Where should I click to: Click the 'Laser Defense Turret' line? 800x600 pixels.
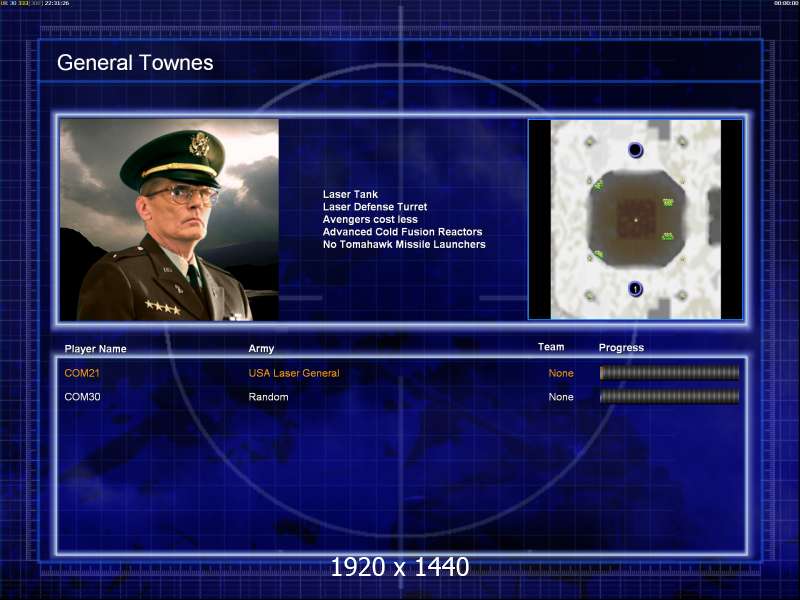(x=375, y=207)
